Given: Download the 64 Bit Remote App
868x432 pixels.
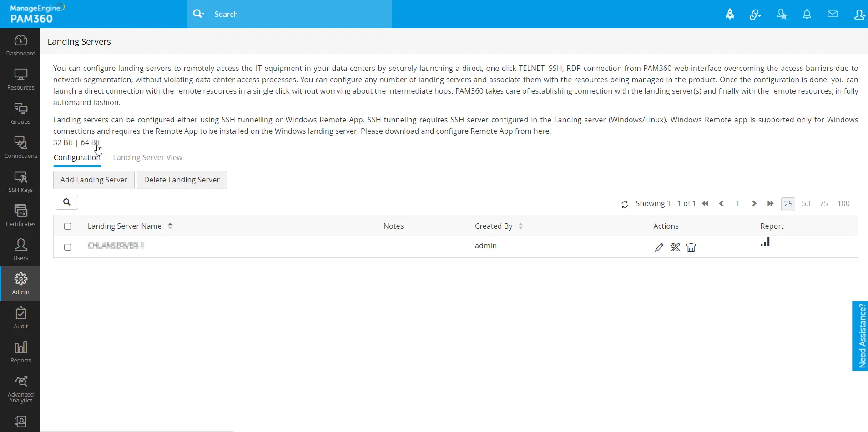Looking at the screenshot, I should tap(90, 142).
